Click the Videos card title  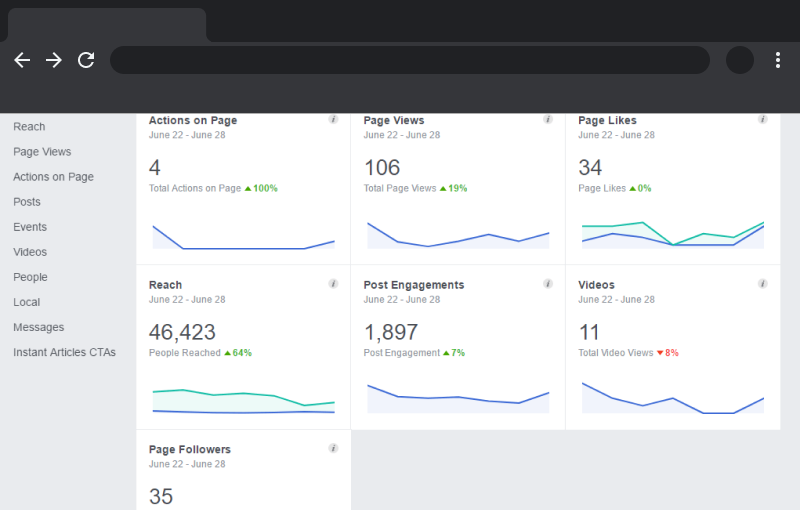pos(596,285)
